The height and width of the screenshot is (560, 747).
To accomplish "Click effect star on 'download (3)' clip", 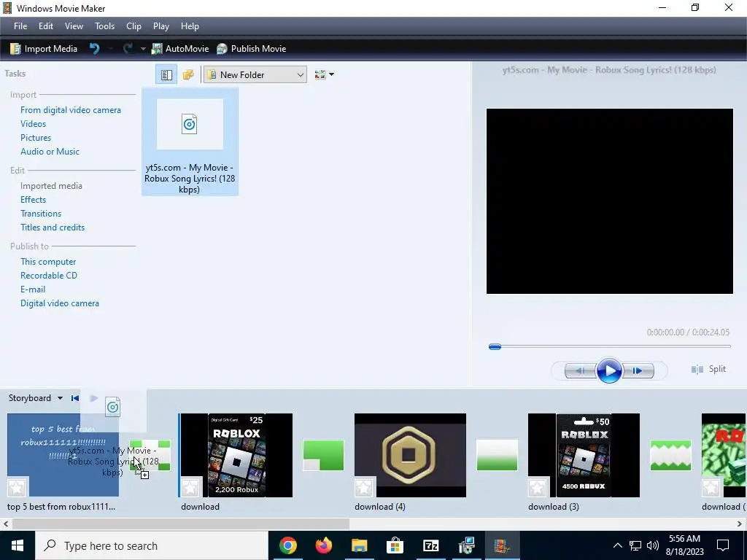I will pos(538,488).
